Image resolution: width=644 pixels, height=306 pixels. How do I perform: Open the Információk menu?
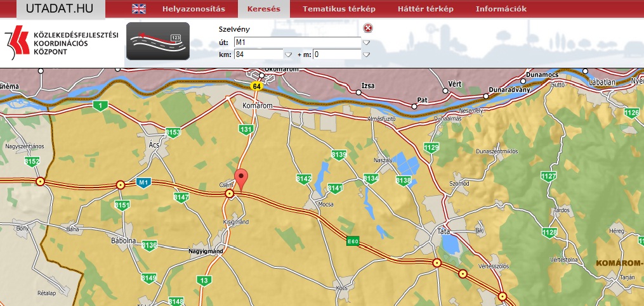501,9
